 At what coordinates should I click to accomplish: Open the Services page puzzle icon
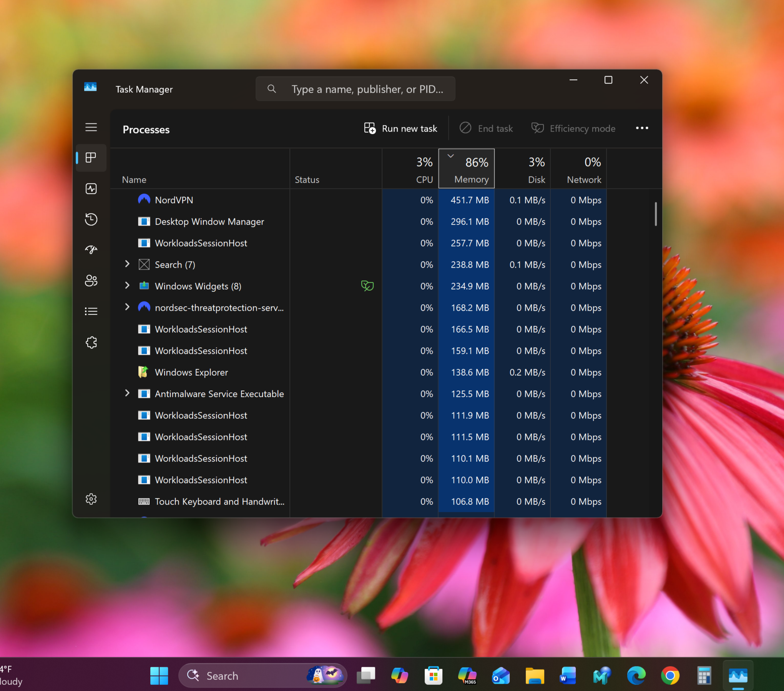(91, 342)
